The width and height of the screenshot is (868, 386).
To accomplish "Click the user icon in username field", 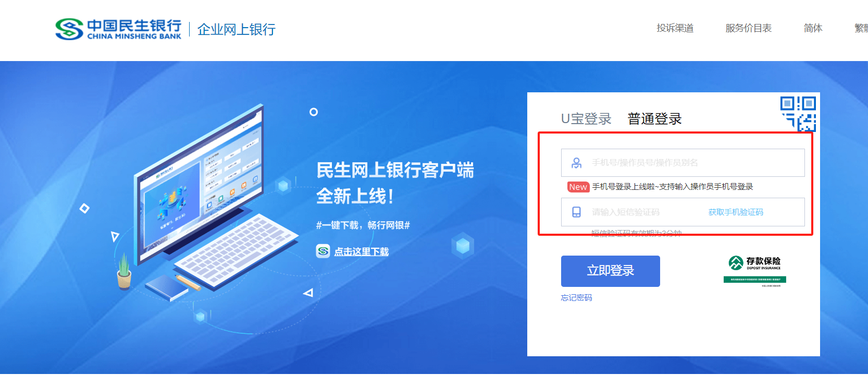I will pos(577,163).
